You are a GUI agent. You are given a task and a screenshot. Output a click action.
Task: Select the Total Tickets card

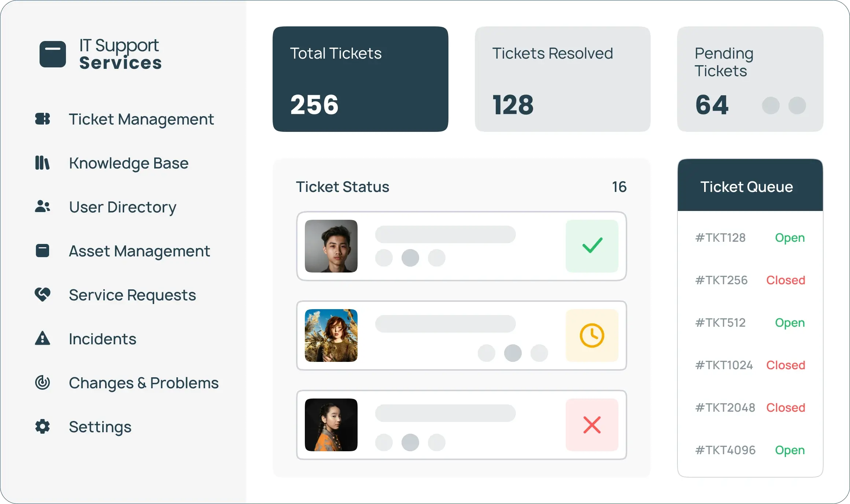pyautogui.click(x=360, y=79)
